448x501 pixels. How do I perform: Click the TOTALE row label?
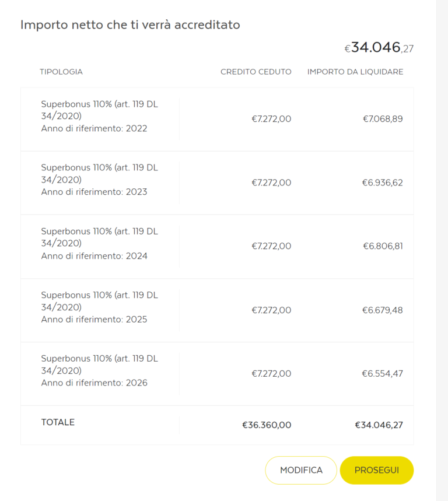(x=58, y=422)
